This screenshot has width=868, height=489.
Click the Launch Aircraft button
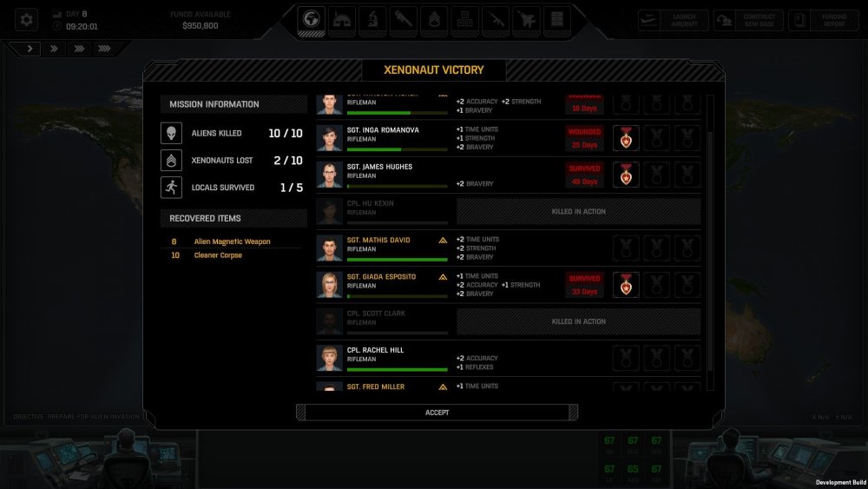tap(674, 21)
